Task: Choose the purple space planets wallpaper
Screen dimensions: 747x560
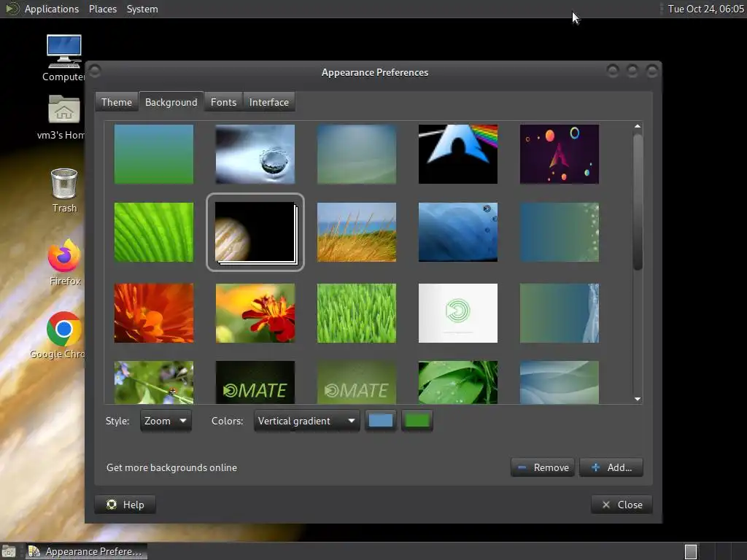Action: pyautogui.click(x=560, y=155)
